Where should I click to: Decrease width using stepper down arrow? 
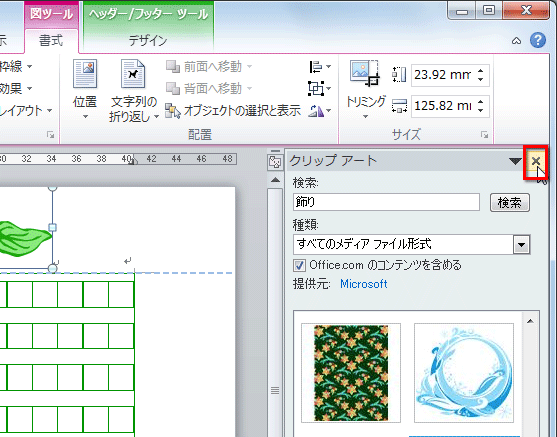(481, 110)
